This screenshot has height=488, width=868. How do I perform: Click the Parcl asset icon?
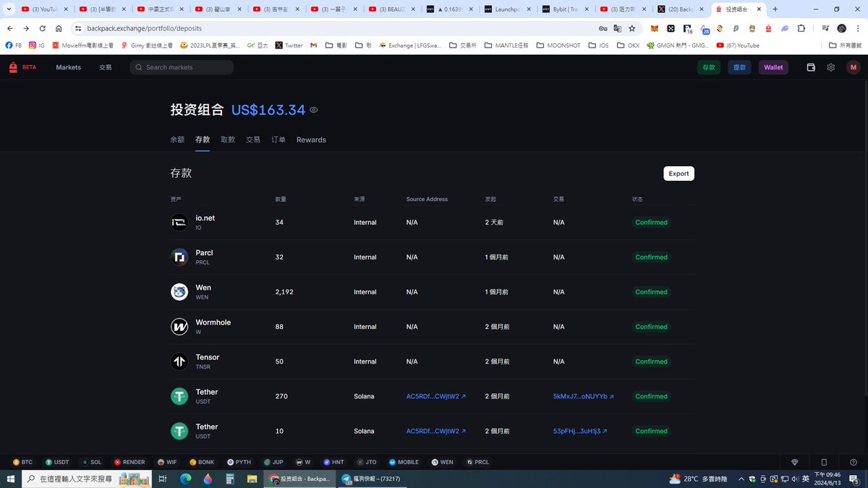click(179, 257)
